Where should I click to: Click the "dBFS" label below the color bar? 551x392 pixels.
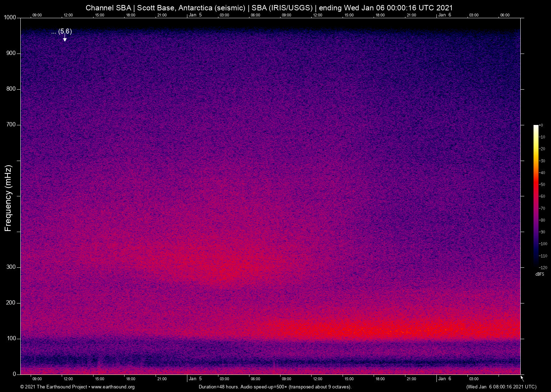pos(540,274)
